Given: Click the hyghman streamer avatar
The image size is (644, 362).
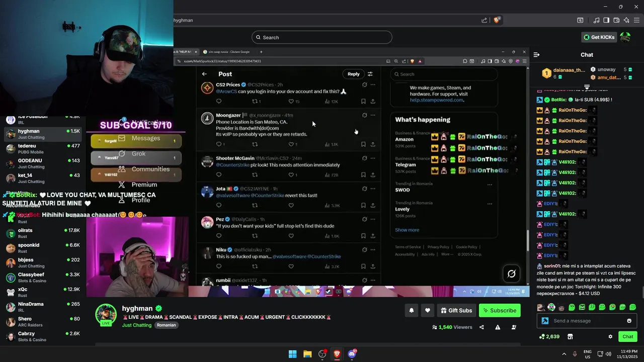Looking at the screenshot, I should pos(106,315).
